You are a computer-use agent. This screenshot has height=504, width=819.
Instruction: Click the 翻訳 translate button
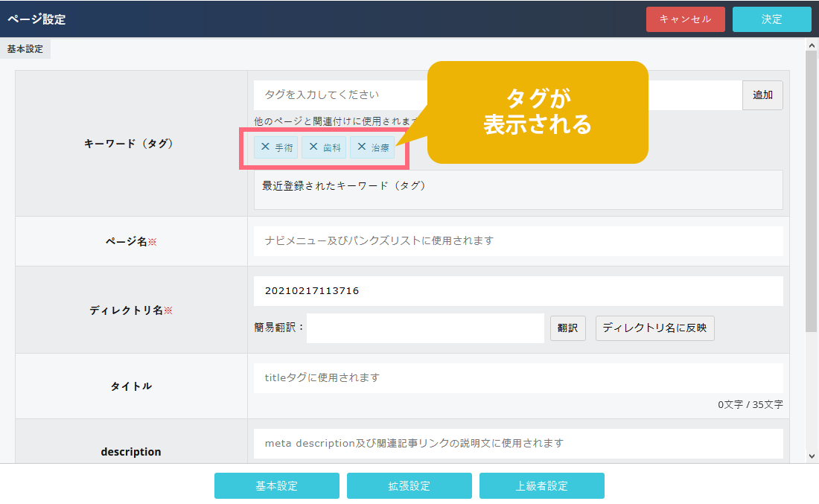tap(568, 328)
